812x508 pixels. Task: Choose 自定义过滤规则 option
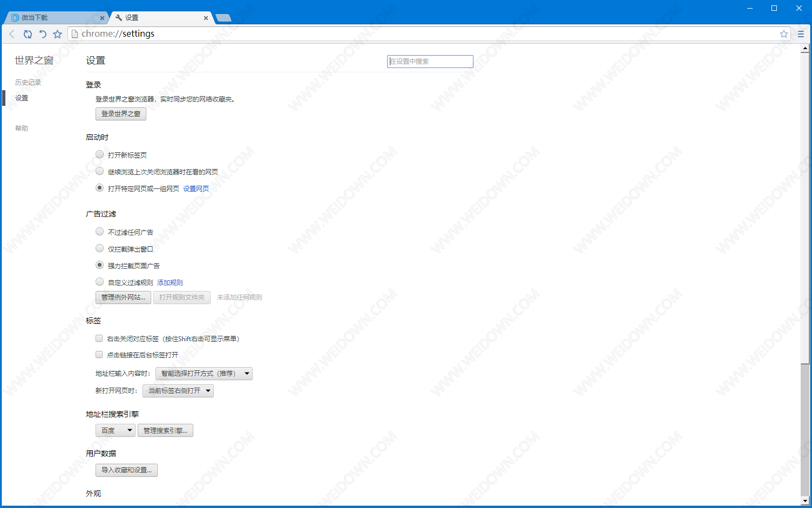(x=99, y=282)
